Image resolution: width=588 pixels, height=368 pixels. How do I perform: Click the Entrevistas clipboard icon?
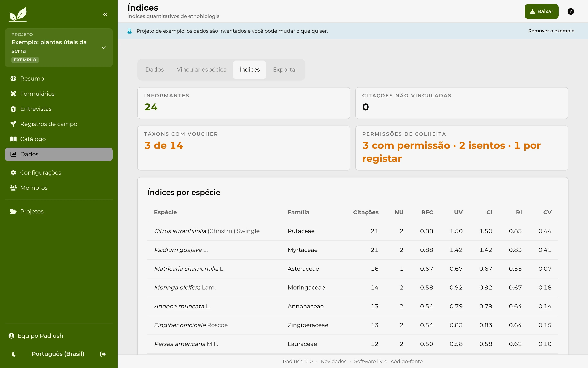[13, 109]
